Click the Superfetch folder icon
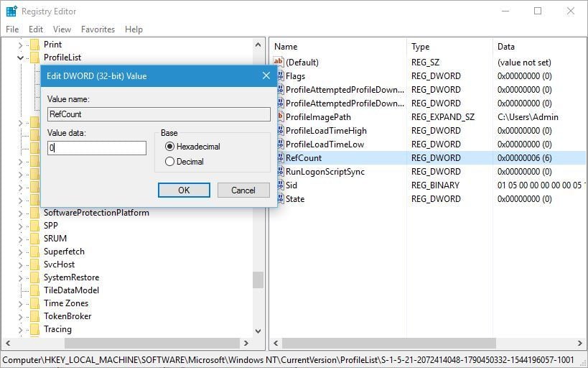The height and width of the screenshot is (368, 588). pos(34,252)
